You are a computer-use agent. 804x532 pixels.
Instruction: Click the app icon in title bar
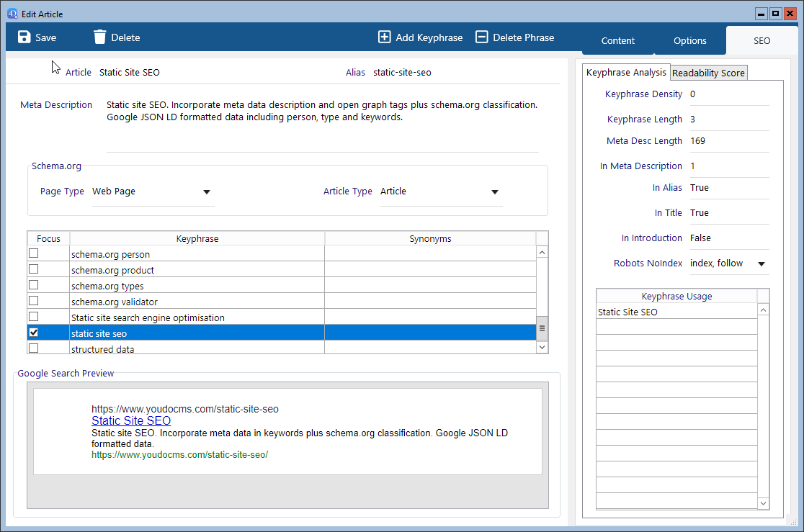[12, 14]
